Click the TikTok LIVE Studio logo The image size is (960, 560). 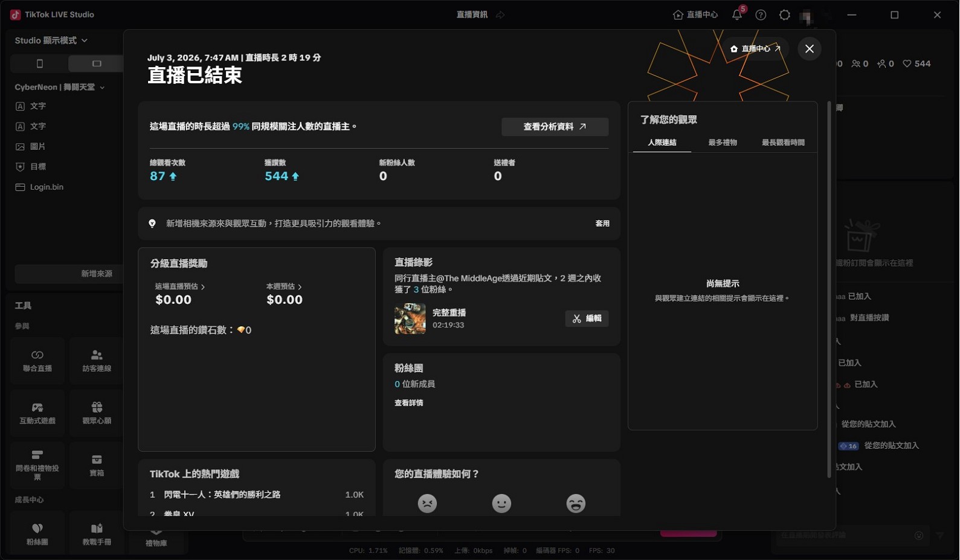coord(15,14)
